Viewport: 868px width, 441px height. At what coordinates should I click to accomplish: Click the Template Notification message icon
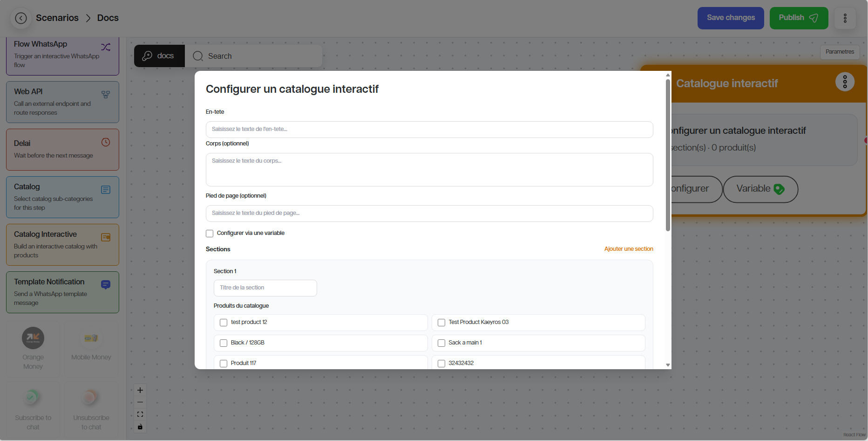[106, 285]
